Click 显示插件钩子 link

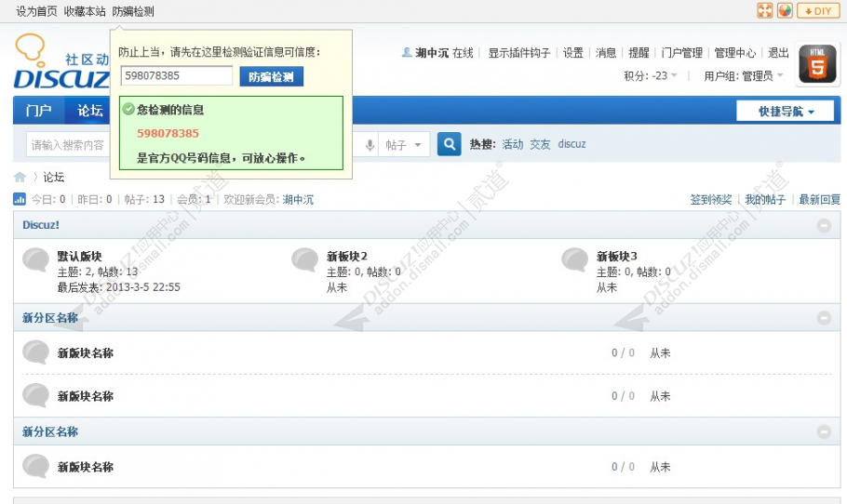click(519, 53)
